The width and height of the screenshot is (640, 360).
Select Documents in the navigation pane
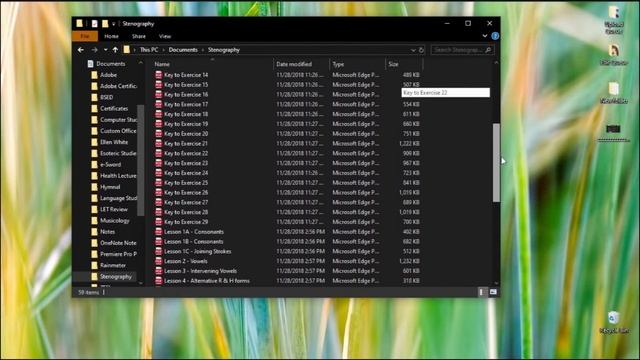pos(111,64)
